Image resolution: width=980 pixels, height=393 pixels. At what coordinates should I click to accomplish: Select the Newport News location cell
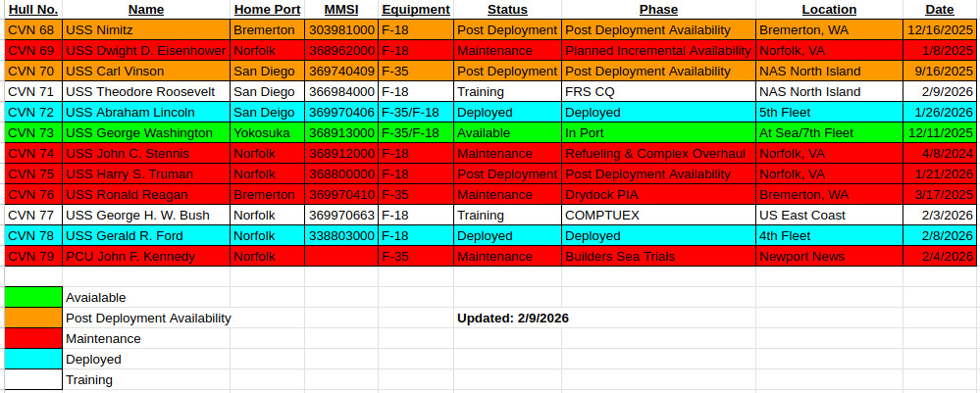tap(829, 257)
